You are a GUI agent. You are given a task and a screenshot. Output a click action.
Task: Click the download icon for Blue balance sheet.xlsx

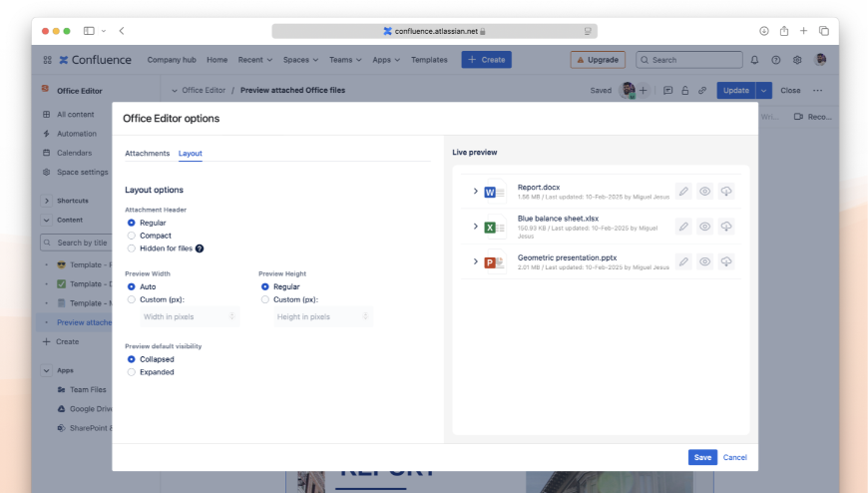pyautogui.click(x=726, y=227)
